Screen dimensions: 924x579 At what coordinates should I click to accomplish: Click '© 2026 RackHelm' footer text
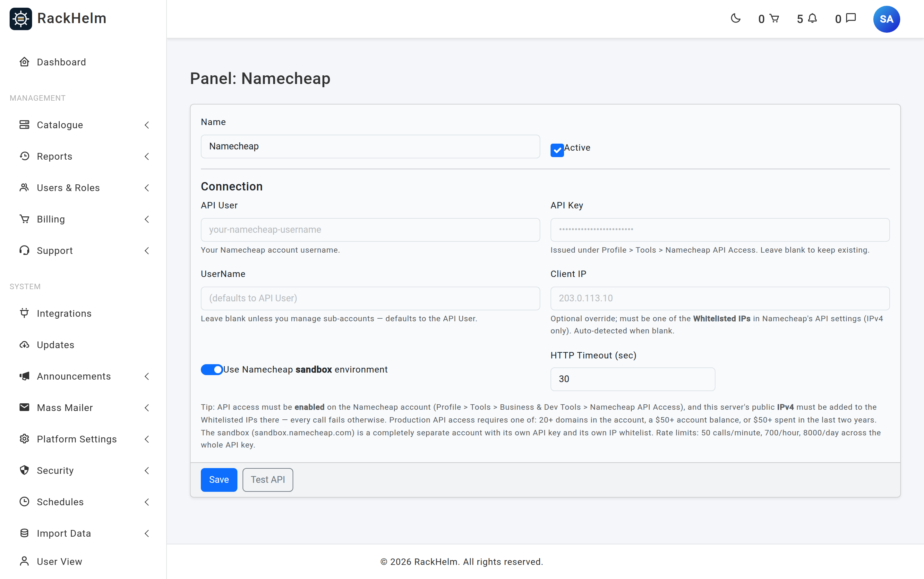coord(420,562)
